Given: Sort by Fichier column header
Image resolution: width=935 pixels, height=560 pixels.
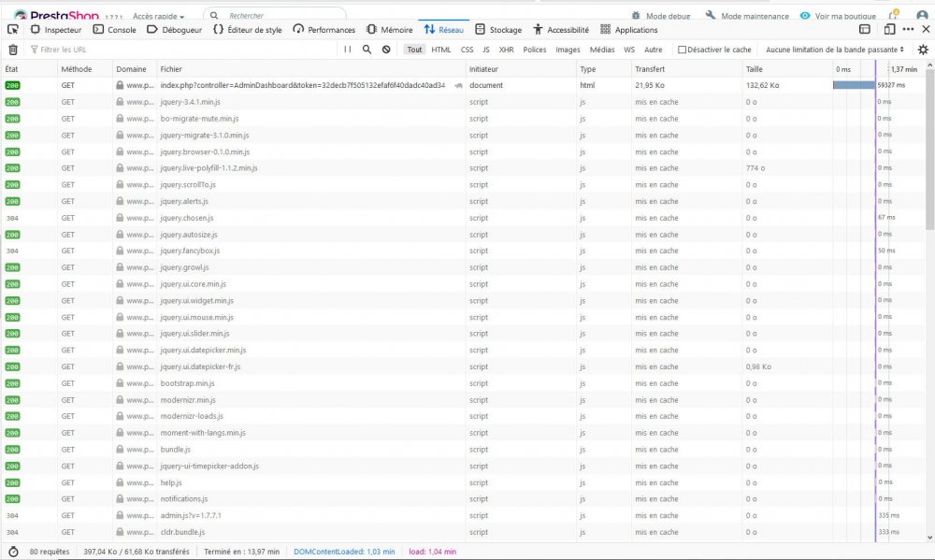Looking at the screenshot, I should [x=310, y=69].
